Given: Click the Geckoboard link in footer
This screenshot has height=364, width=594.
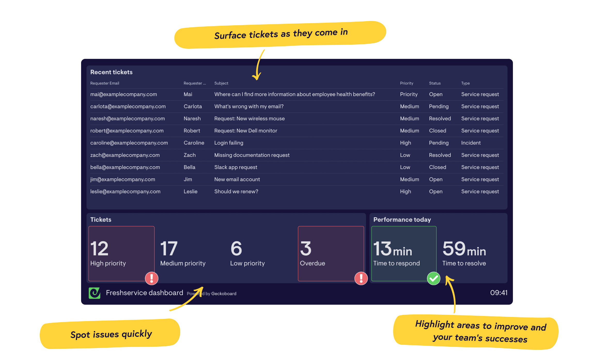Looking at the screenshot, I should pos(224,294).
